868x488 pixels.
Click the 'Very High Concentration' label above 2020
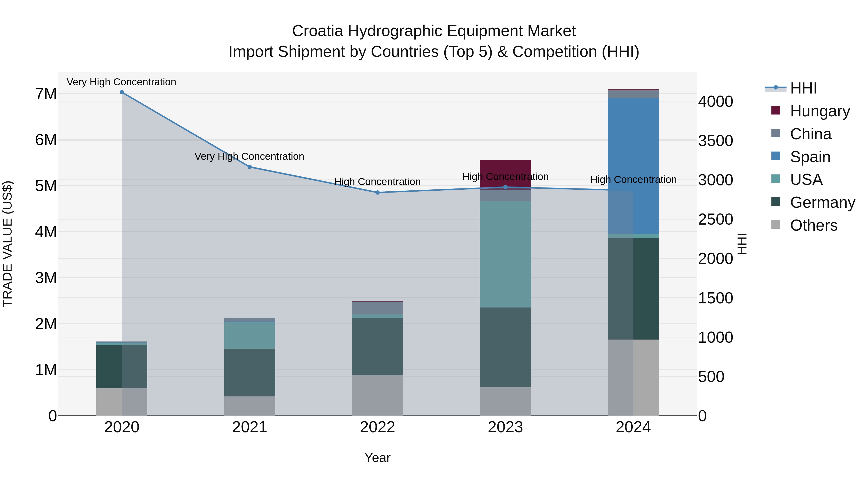tap(121, 82)
